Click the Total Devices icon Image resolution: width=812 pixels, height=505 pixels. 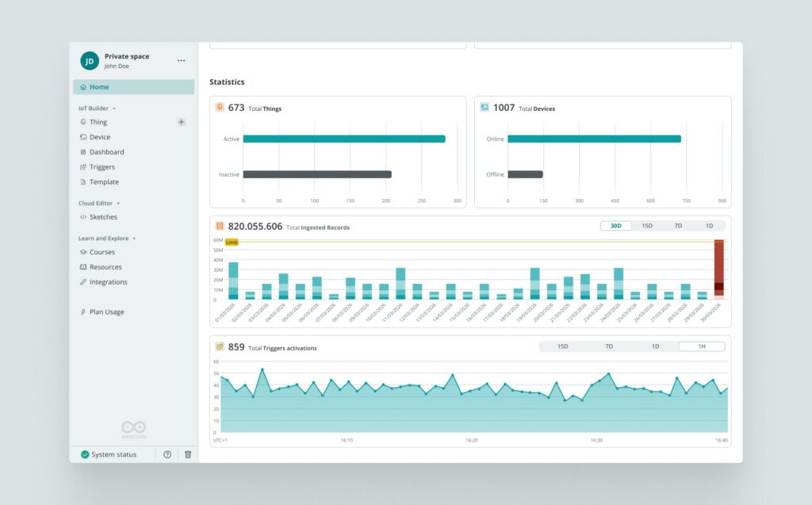(485, 107)
